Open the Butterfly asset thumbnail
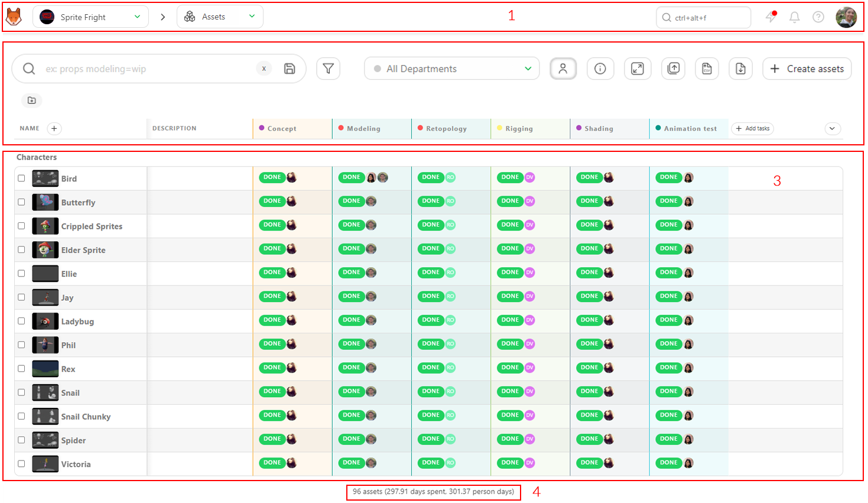Viewport: 868px width, 503px height. pos(45,202)
